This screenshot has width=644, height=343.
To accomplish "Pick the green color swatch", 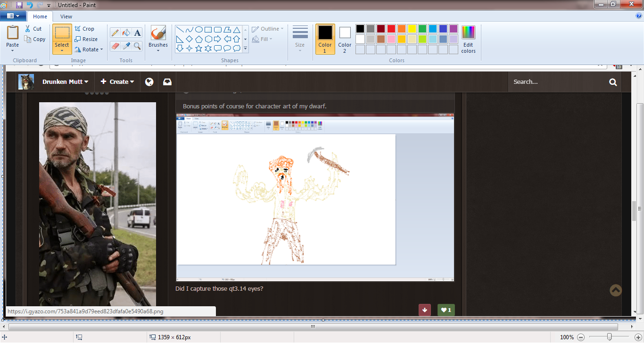I will [422, 29].
